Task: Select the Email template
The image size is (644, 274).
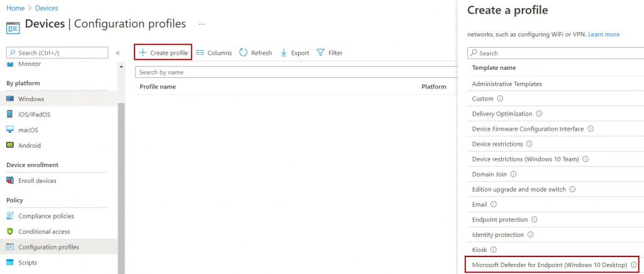Action: [x=479, y=204]
